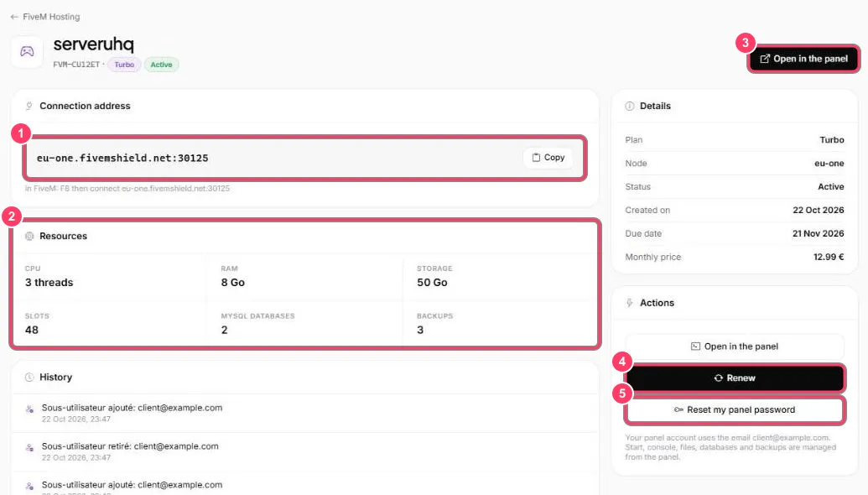
Task: Click the Resources chip icon
Action: [x=29, y=237]
